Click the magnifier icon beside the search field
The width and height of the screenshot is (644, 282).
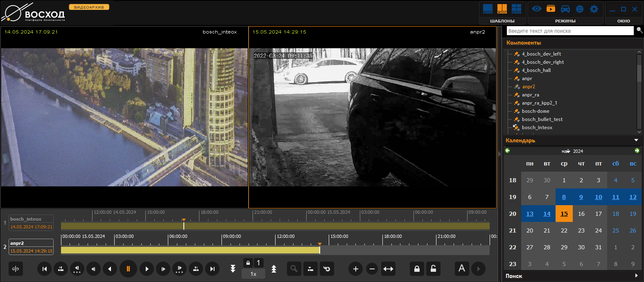pyautogui.click(x=639, y=30)
